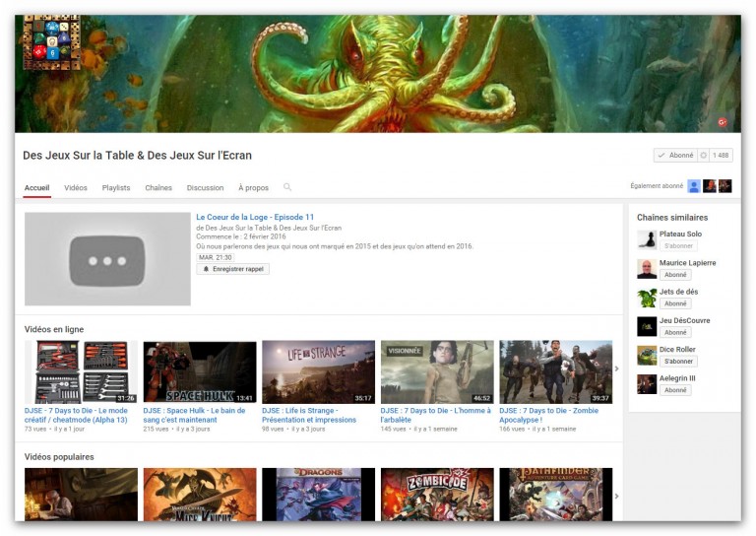Play the Life is Strange thumbnail 35:17

(x=318, y=372)
